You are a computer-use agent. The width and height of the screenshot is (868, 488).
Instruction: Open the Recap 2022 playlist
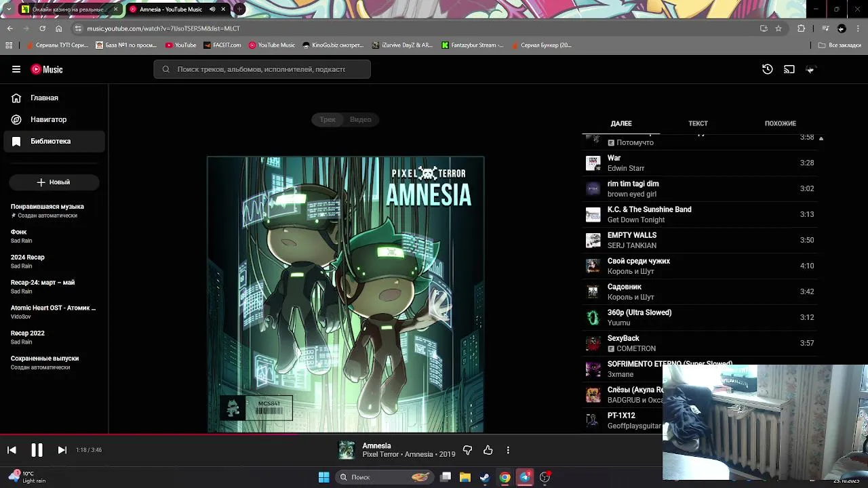(x=54, y=337)
